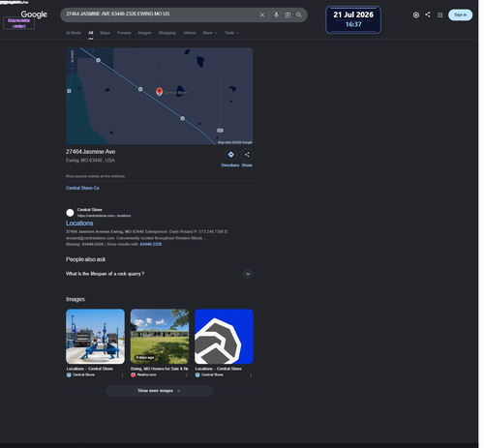The image size is (484, 448).
Task: Clear the search box text
Action: coord(262,15)
